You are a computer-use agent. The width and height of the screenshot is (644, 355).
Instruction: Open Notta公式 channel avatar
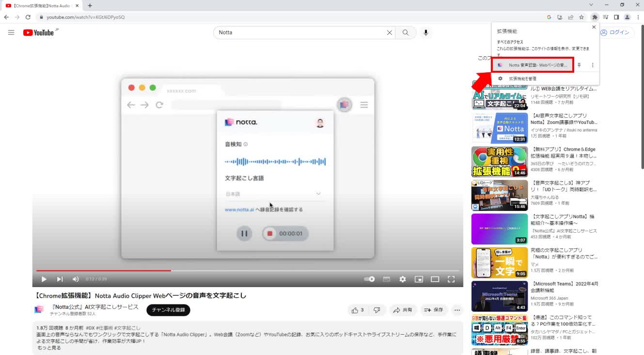(39, 309)
